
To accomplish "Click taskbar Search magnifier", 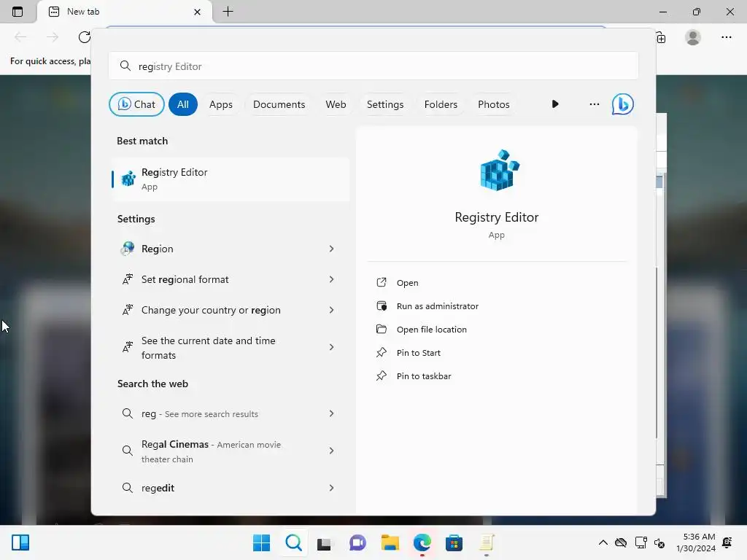I will 293,542.
